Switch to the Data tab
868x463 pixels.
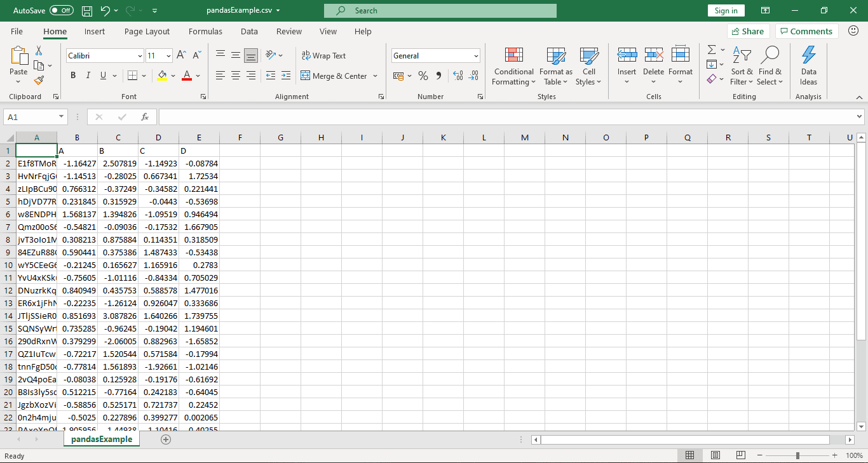[x=249, y=31]
